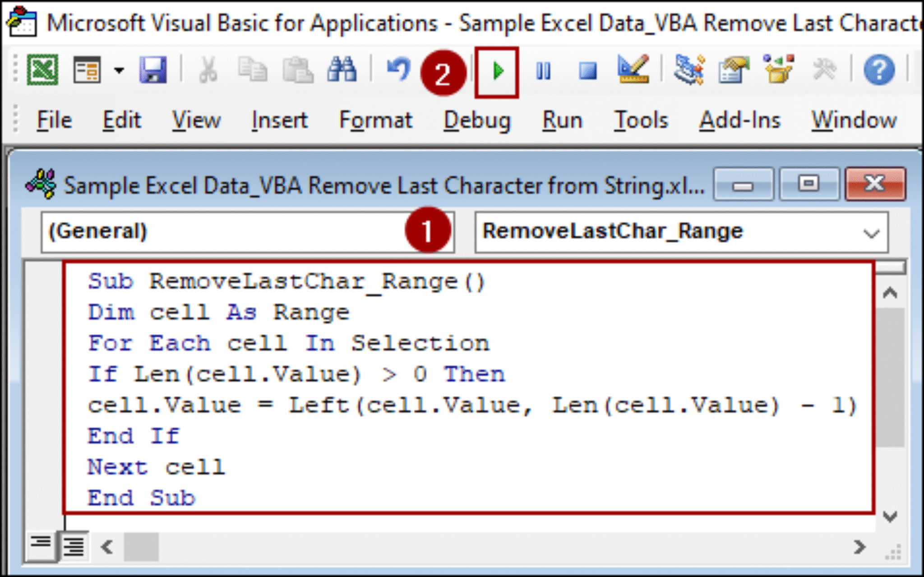Open Find using the binoculars icon
The width and height of the screenshot is (924, 577).
click(x=343, y=70)
